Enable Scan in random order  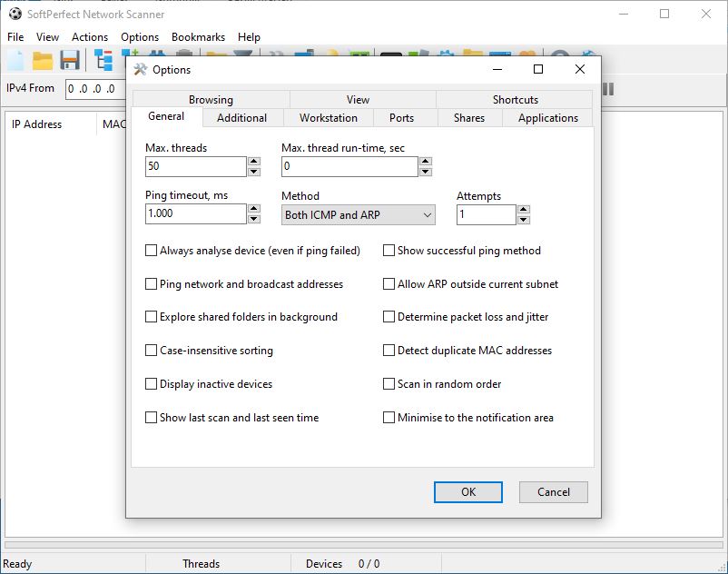click(389, 384)
